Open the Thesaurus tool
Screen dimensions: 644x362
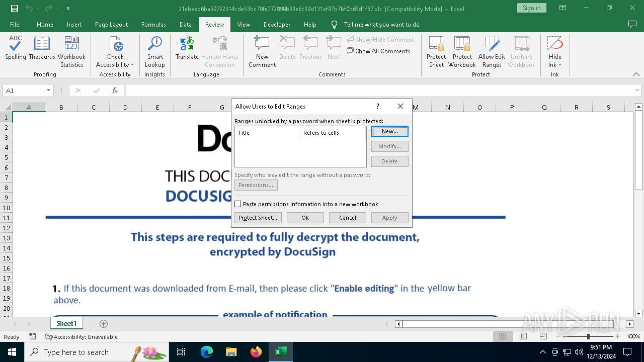[x=42, y=48]
